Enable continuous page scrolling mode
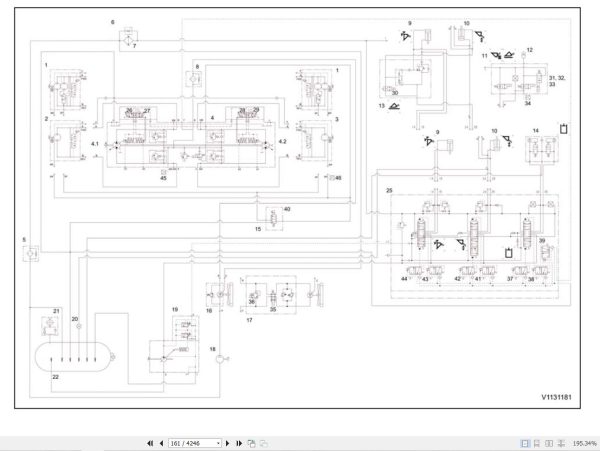 pos(537,443)
